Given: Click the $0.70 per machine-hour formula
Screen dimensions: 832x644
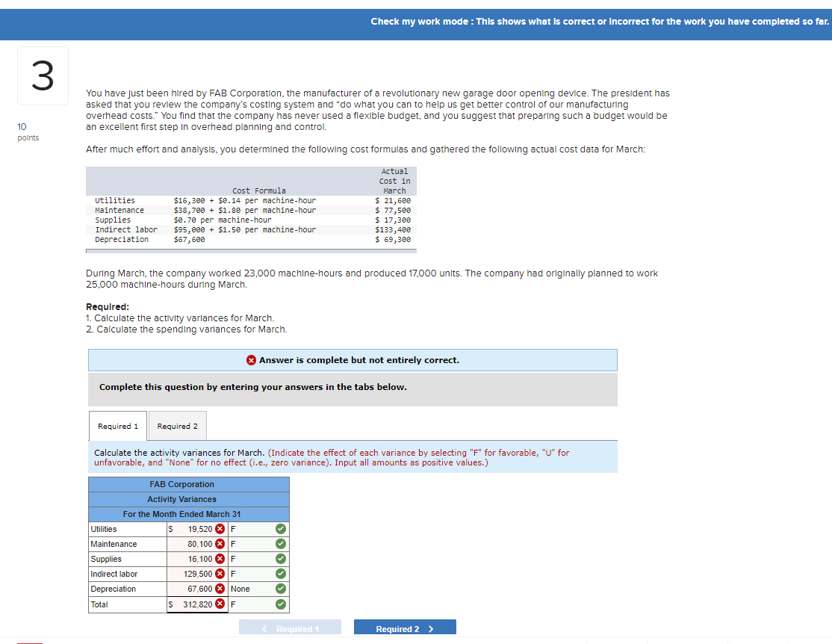Looking at the screenshot, I should 223,219.
